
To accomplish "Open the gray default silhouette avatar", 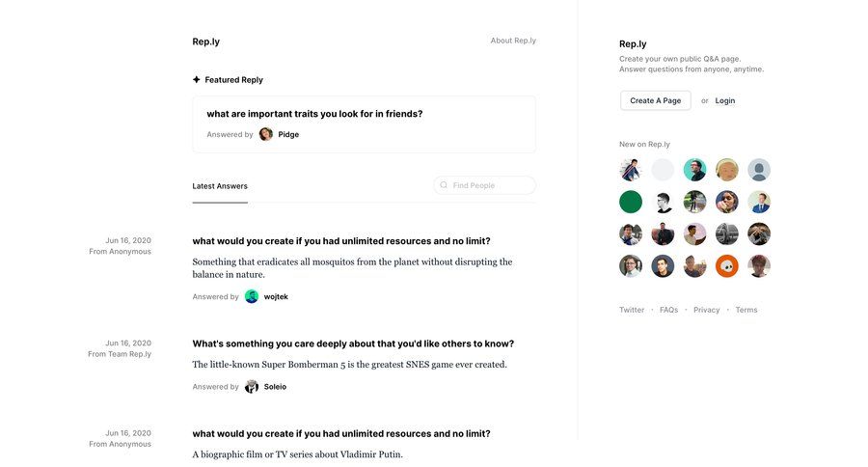I will pos(759,170).
